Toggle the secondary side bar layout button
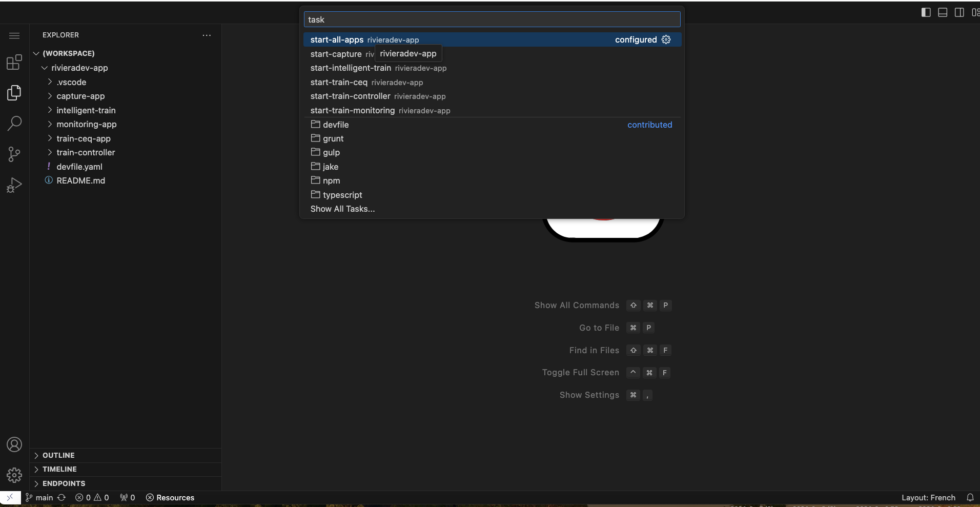The width and height of the screenshot is (980, 507). point(959,12)
